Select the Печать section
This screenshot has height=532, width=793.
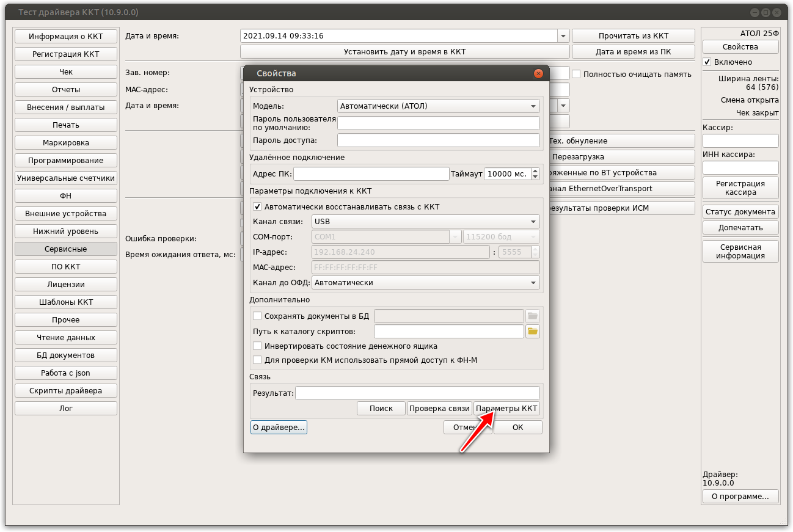point(66,125)
